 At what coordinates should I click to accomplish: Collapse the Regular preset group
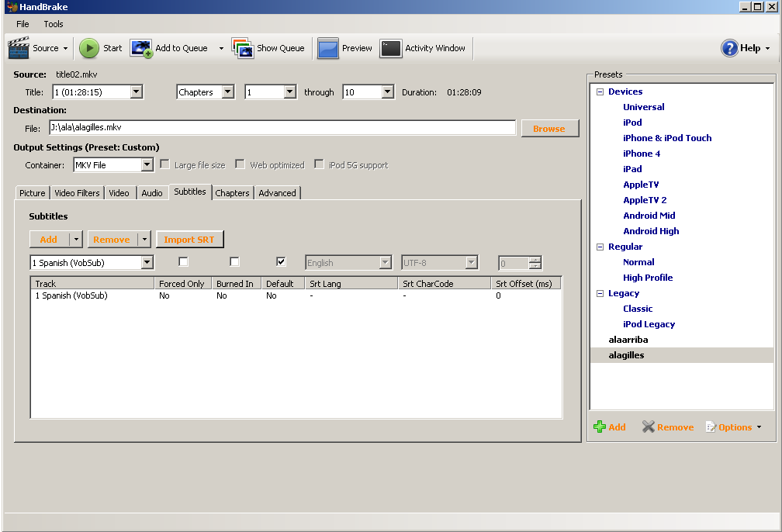coord(600,247)
